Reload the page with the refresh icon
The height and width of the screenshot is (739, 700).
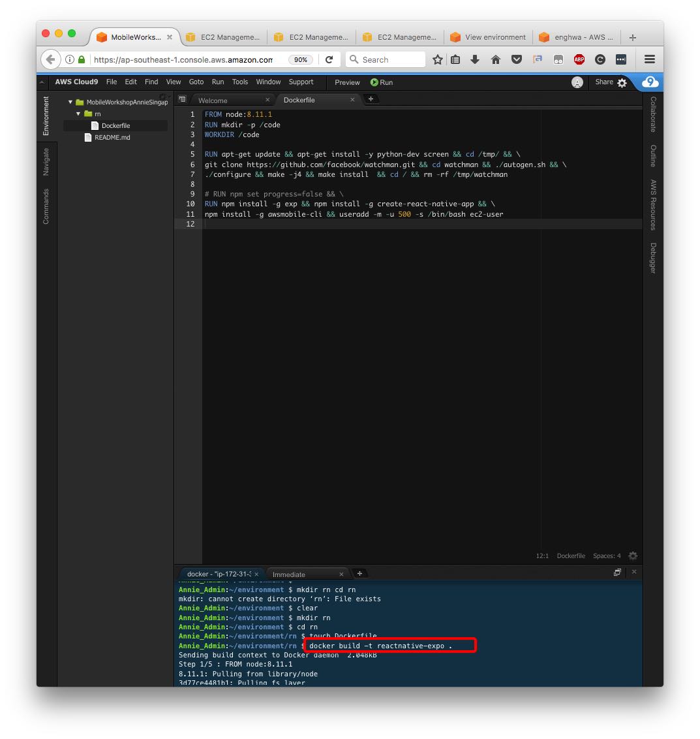pyautogui.click(x=329, y=60)
